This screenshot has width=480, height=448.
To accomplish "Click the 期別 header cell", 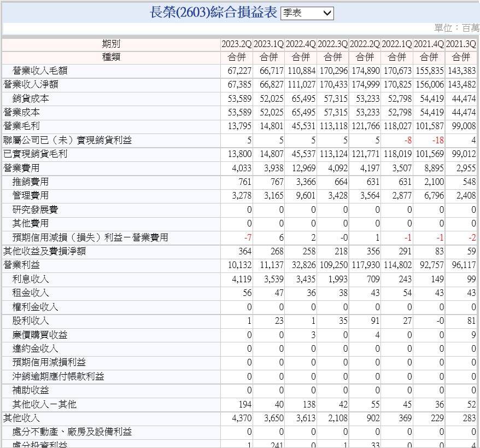I will 111,44.
